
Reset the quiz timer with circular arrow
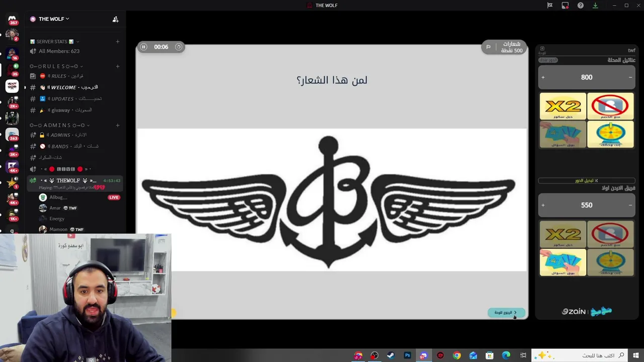coord(179,47)
